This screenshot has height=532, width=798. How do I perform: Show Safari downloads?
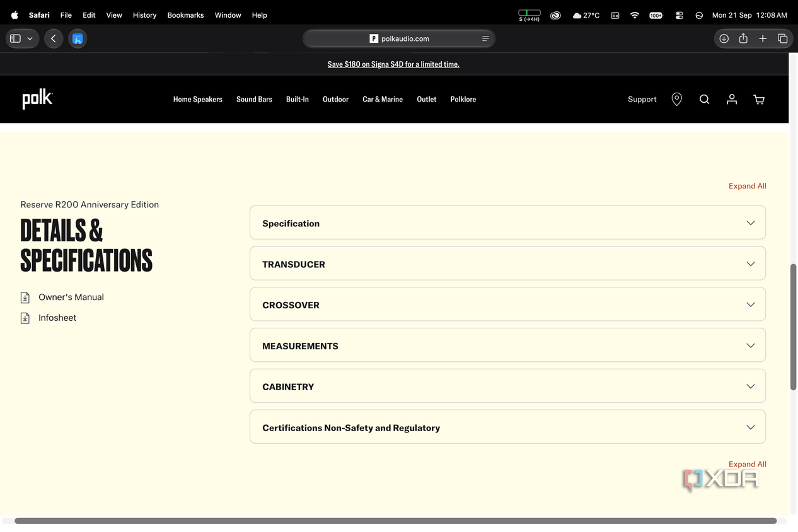coord(724,38)
